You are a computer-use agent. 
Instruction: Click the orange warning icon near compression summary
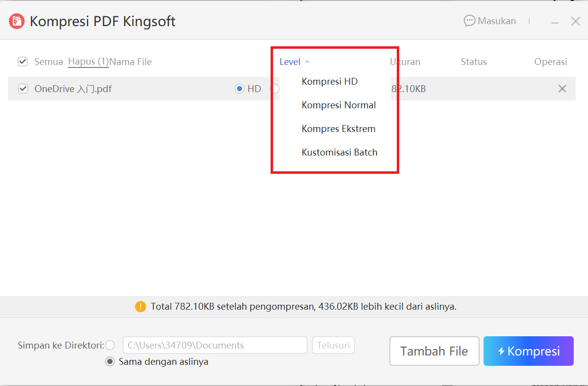pos(140,306)
